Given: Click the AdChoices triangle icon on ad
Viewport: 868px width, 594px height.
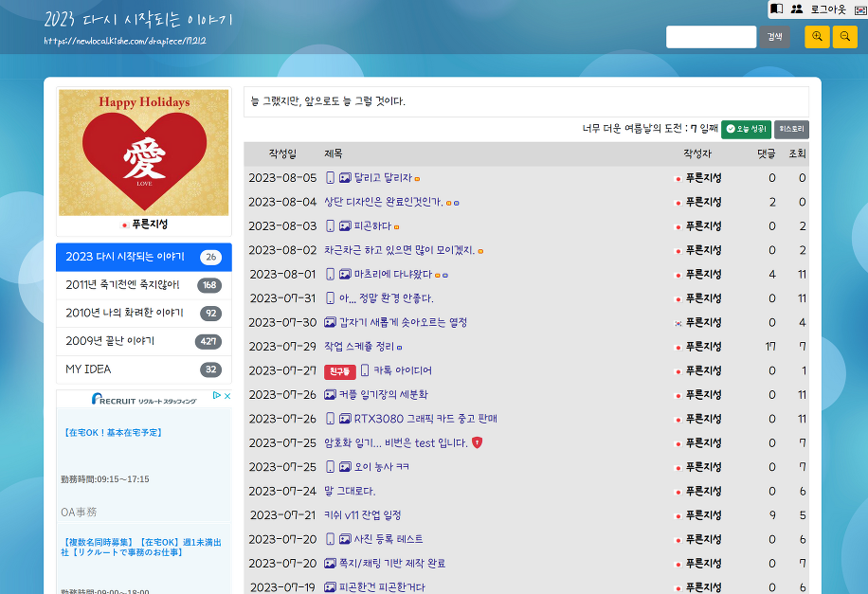Looking at the screenshot, I should click(216, 396).
